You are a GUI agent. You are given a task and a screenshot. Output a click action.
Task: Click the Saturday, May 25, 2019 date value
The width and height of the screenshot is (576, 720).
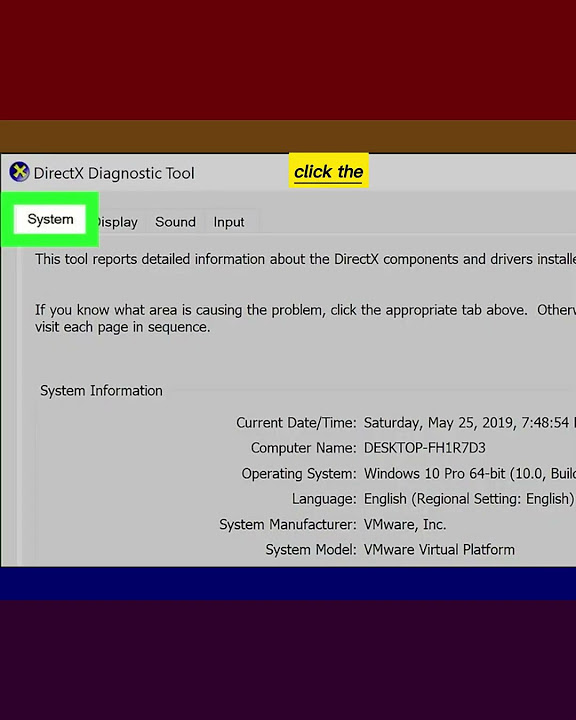tap(469, 422)
